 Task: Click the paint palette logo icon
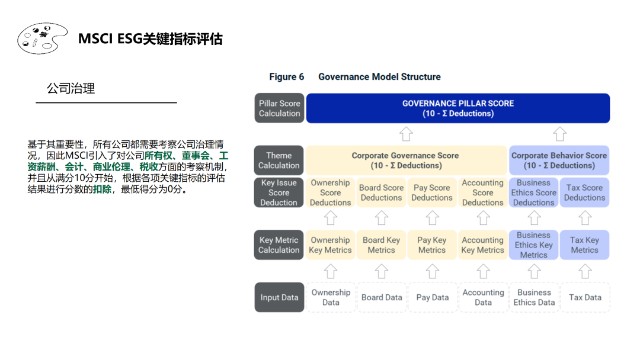pyautogui.click(x=42, y=38)
